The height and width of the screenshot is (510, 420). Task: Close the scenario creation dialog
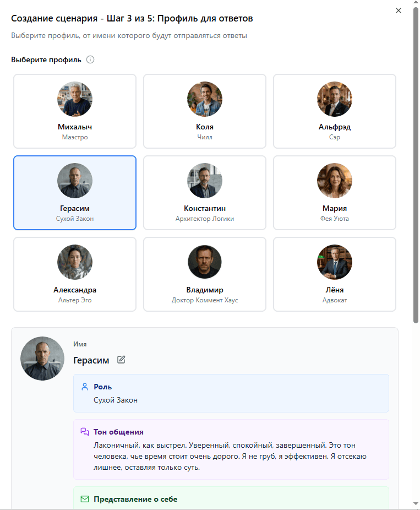pos(399,10)
